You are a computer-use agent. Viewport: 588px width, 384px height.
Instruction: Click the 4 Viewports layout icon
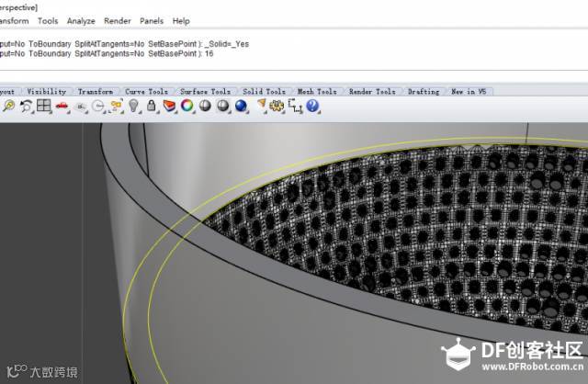click(x=44, y=107)
